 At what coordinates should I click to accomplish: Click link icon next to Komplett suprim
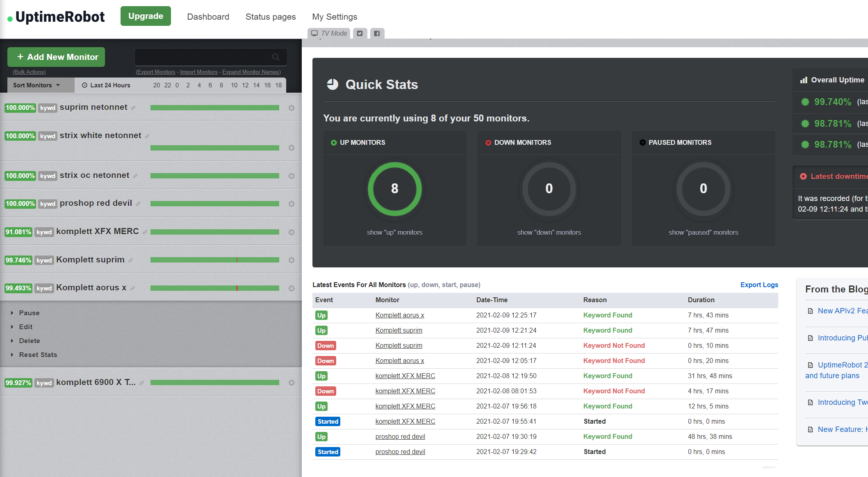(130, 260)
